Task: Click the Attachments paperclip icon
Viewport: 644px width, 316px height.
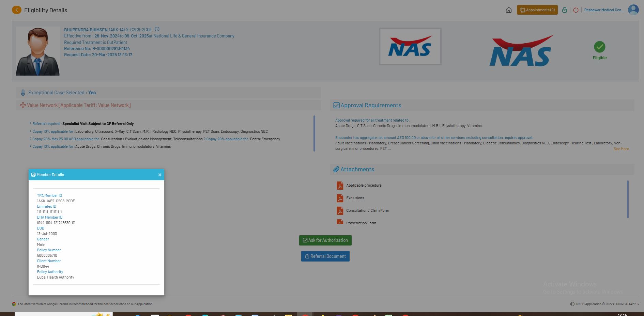Action: [x=336, y=169]
